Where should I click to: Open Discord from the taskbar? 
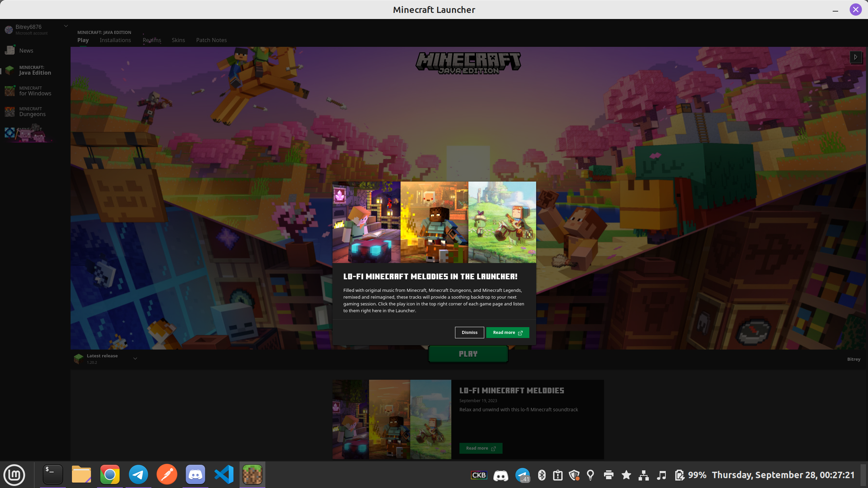click(195, 474)
